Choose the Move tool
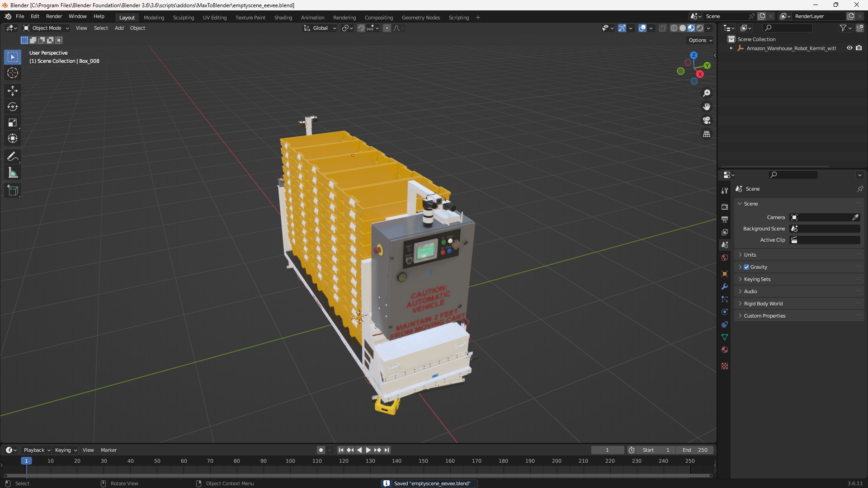This screenshot has height=488, width=868. [13, 91]
